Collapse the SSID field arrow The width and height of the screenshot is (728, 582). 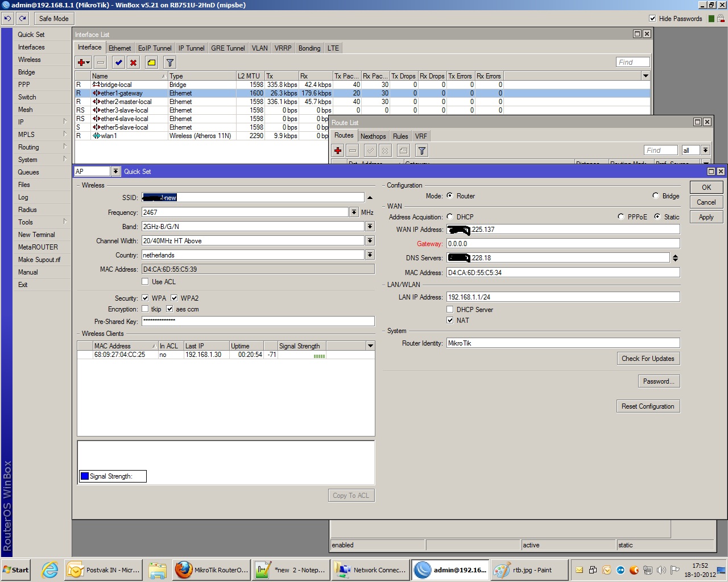click(x=370, y=197)
